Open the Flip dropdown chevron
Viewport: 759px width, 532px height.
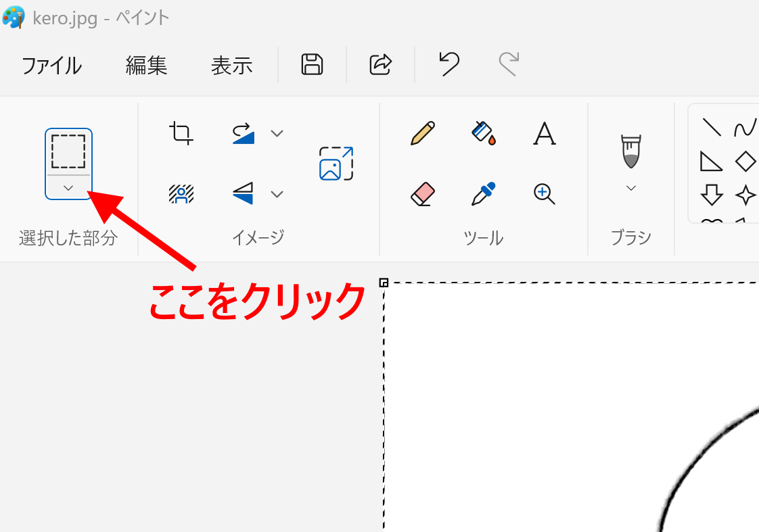pyautogui.click(x=277, y=195)
